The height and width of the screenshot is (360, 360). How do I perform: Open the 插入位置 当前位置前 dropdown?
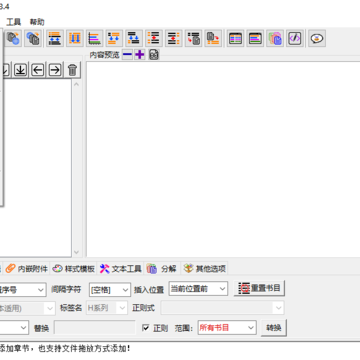(198, 289)
